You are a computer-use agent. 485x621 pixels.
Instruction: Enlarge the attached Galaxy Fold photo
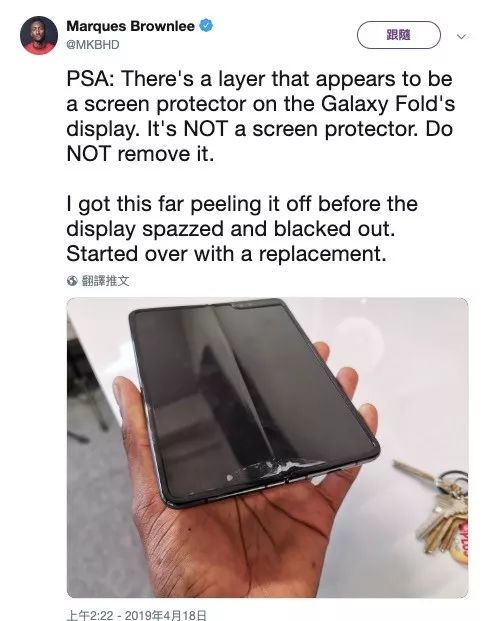click(x=268, y=447)
